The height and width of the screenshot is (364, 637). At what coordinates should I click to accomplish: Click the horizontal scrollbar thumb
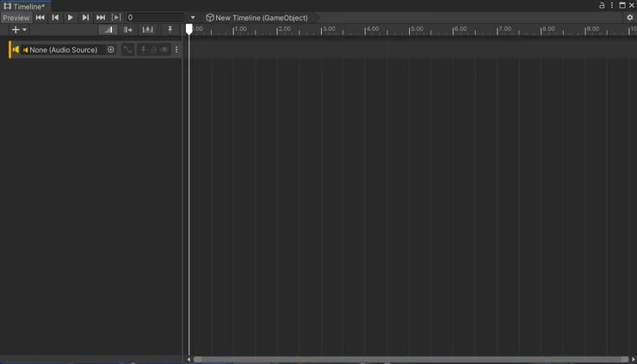(411, 360)
